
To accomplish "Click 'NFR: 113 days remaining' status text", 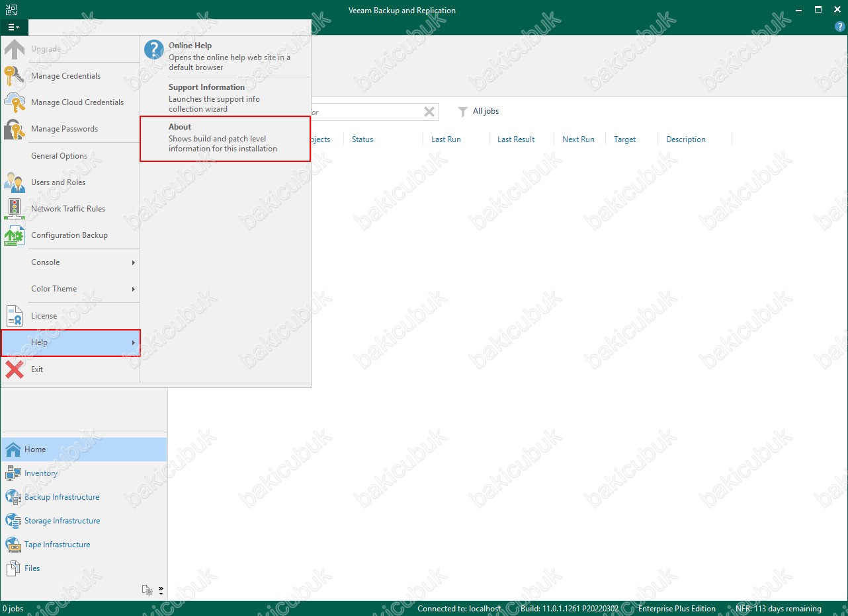I will [779, 609].
